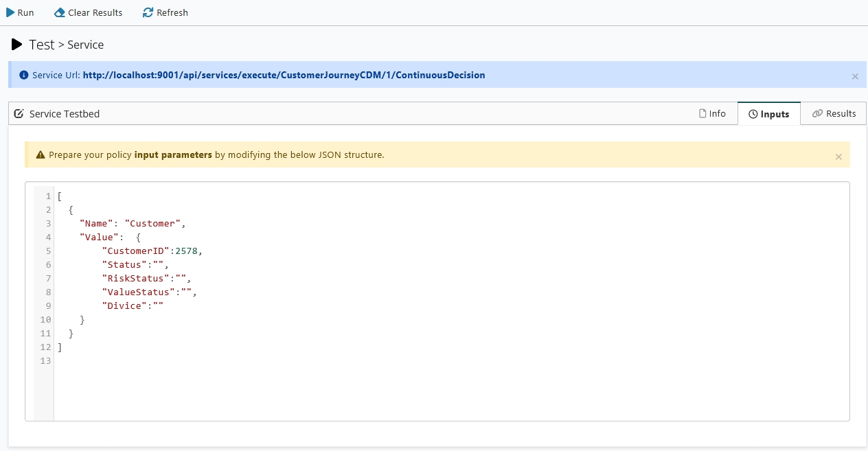This screenshot has height=451, width=868.
Task: Click the "RiskStatus" line in the JSON editor
Action: click(x=146, y=279)
